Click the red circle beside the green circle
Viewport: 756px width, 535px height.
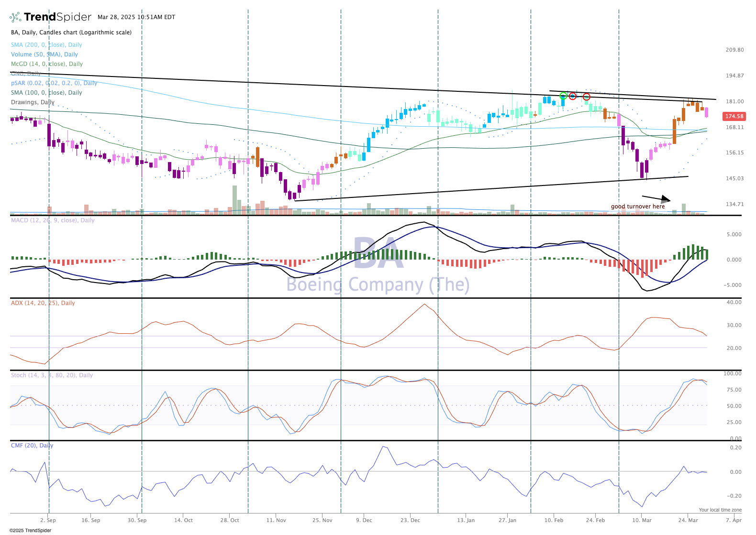coord(572,96)
